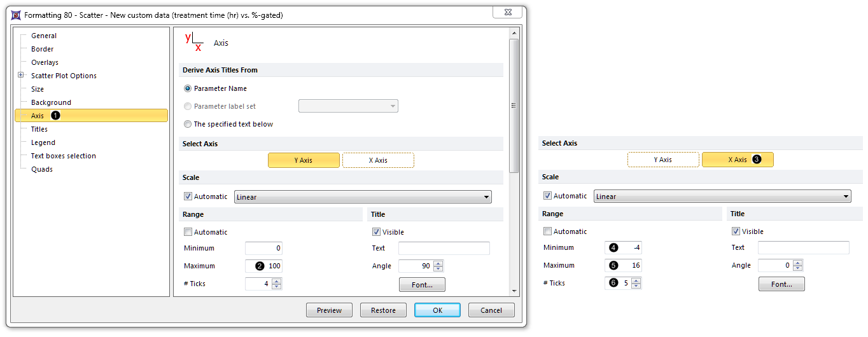The width and height of the screenshot is (868, 337).
Task: Click the FCS Express app icon in title bar
Action: click(16, 15)
